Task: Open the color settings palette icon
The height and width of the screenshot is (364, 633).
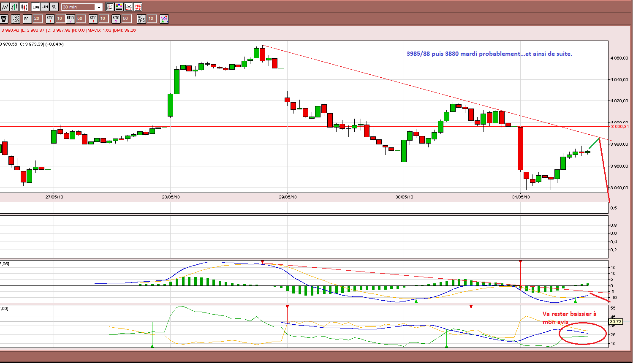Action: coord(119,7)
